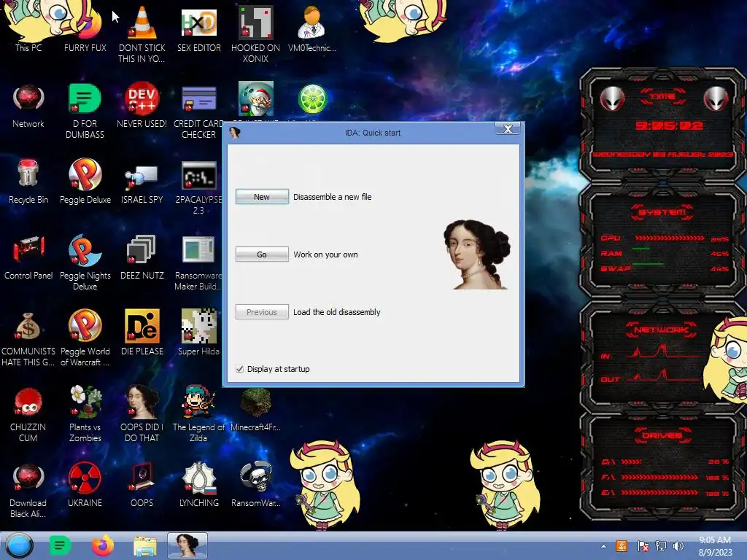Select the CREDIT CARD CHECKER icon
Screen dimensions: 747x560
(198, 111)
